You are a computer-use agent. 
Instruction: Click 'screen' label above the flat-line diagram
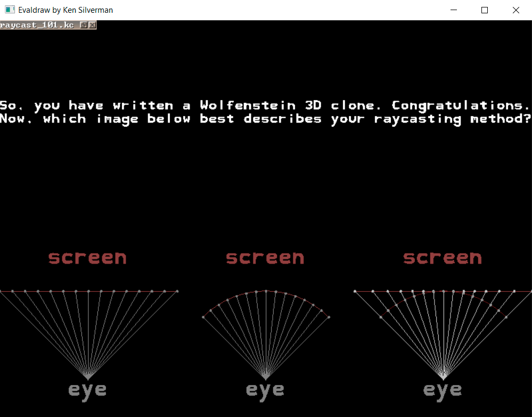click(88, 258)
